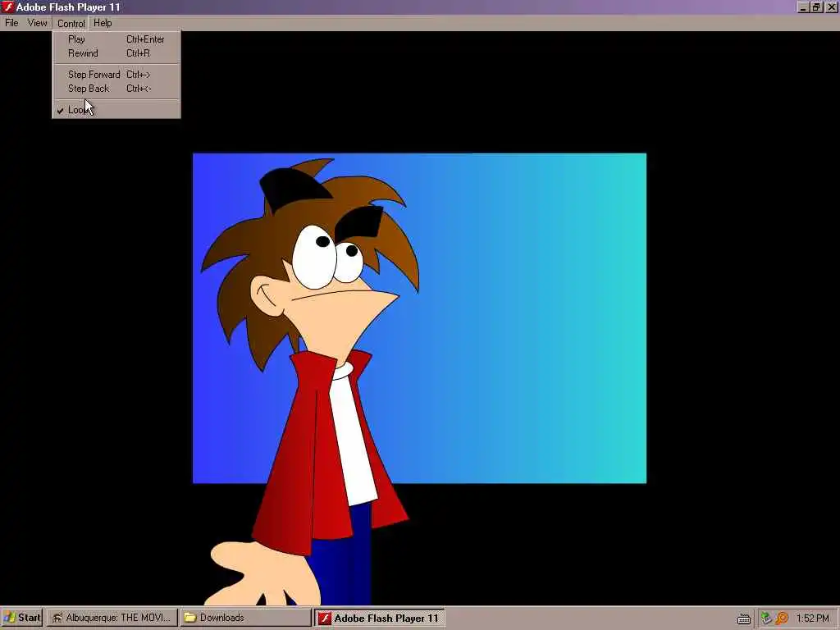Click the Adobe Flash Player 11 taskbar button

[379, 618]
